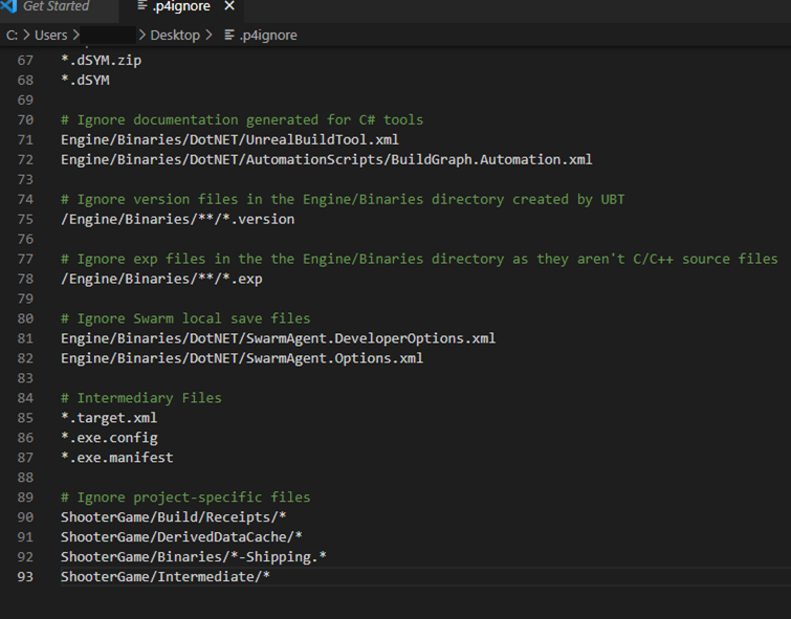The image size is (791, 619).
Task: Click '/Engine/Binaries/**/*.exp' line
Action: point(161,279)
